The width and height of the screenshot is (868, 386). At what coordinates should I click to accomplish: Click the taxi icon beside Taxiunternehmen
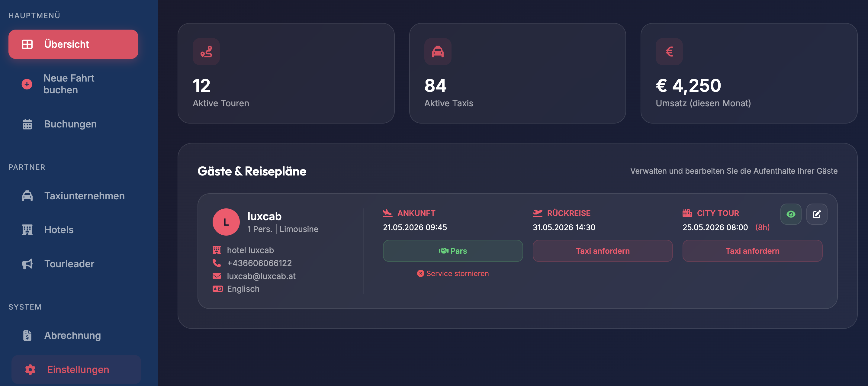pos(27,196)
